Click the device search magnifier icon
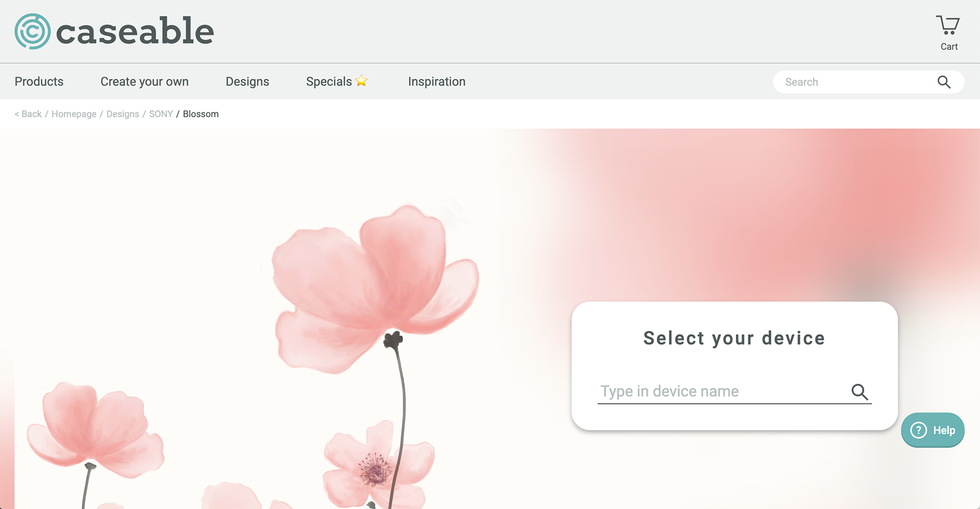This screenshot has width=980, height=509. tap(860, 392)
